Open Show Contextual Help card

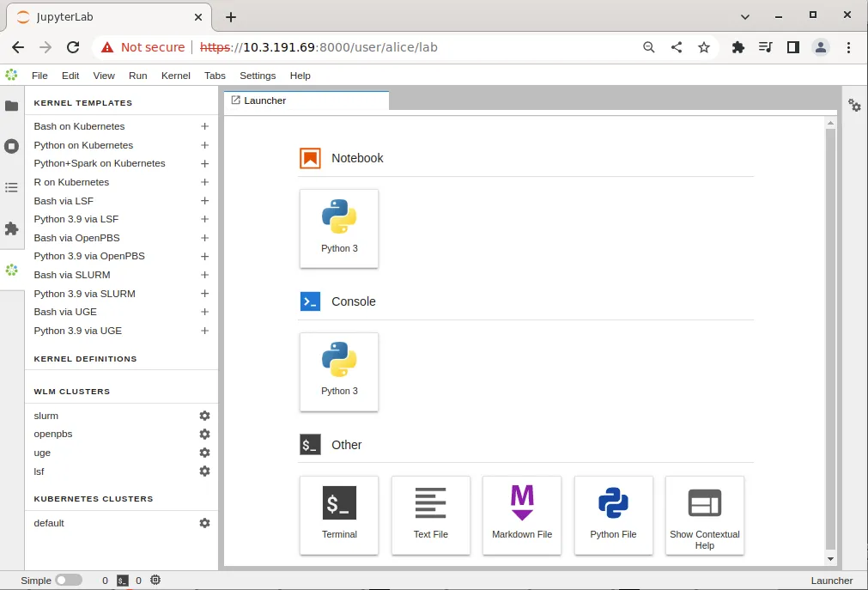click(705, 515)
